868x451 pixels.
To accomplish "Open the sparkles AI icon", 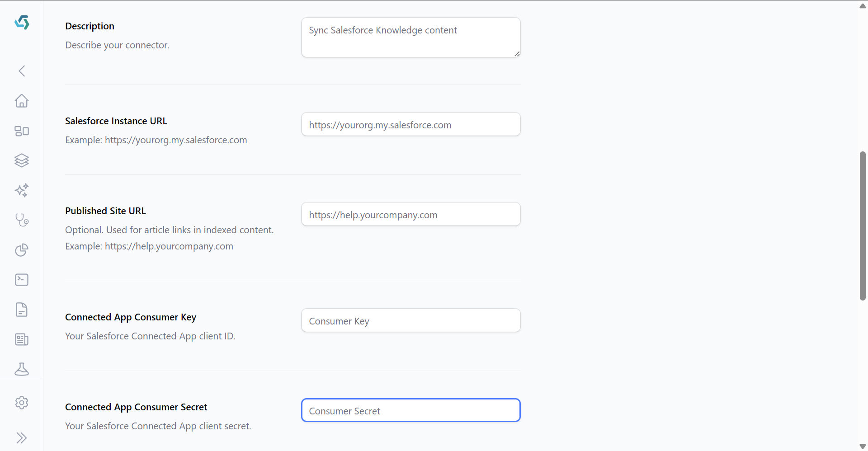I will [22, 190].
